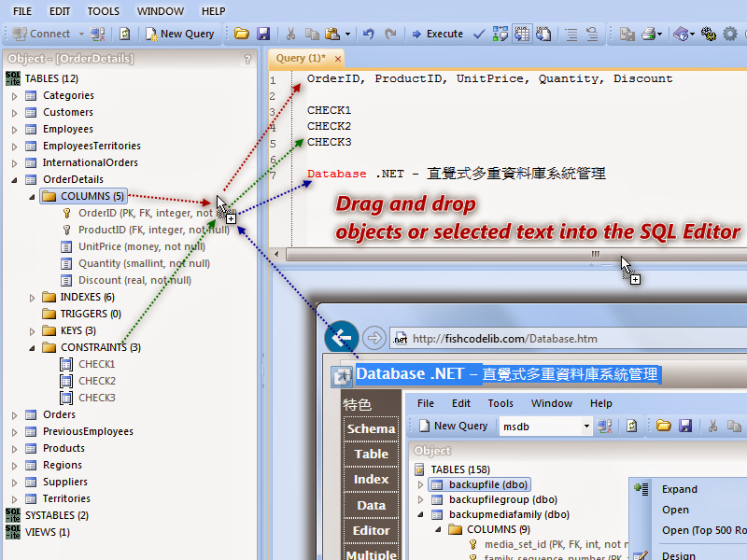
Task: Toggle the results-to-grid icon
Action: pos(522,34)
